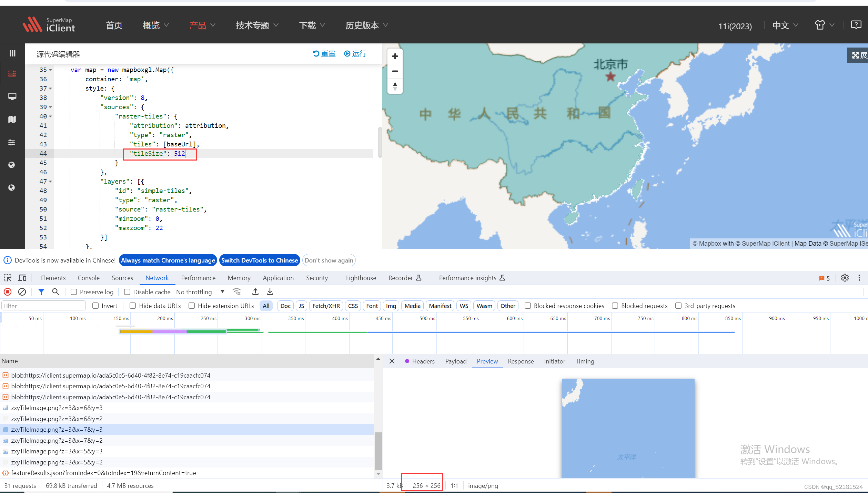Click the inspect element cursor icon
This screenshot has width=868, height=493.
(x=8, y=278)
